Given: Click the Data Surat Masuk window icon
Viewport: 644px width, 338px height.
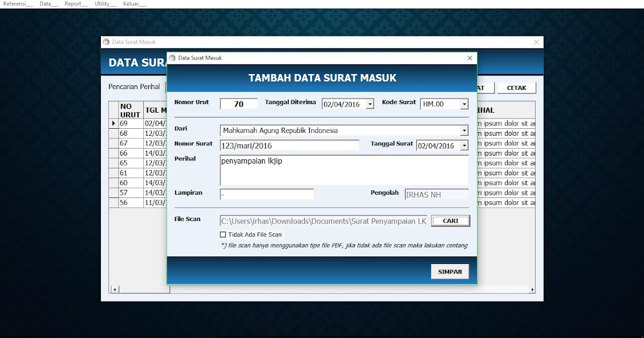Looking at the screenshot, I should pyautogui.click(x=107, y=42).
